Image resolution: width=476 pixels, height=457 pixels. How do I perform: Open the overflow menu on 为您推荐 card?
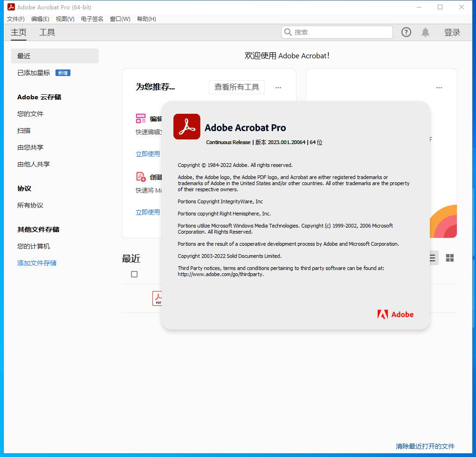point(278,87)
